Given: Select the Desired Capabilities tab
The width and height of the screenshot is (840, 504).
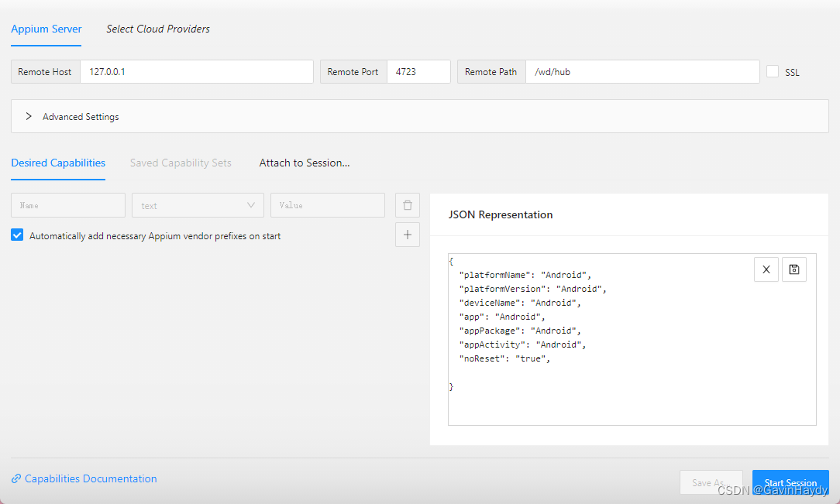Looking at the screenshot, I should [58, 163].
